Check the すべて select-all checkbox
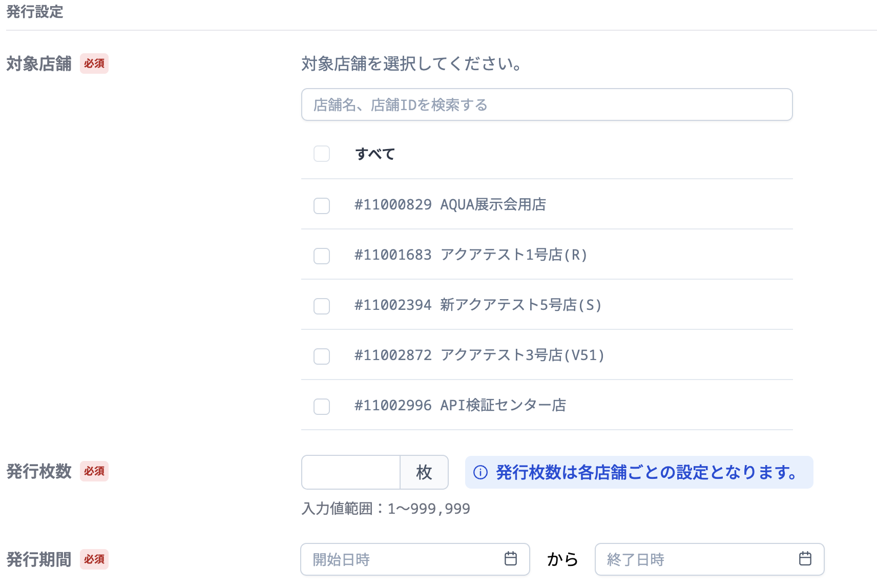 [x=322, y=154]
